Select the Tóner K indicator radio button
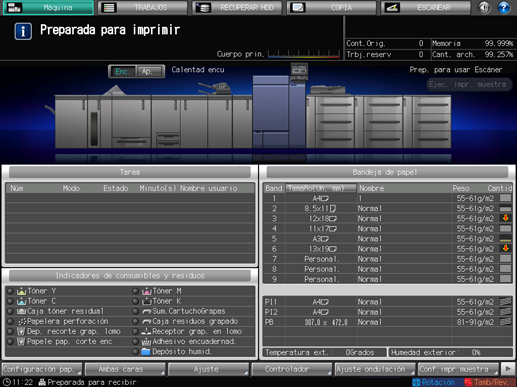 135,301
